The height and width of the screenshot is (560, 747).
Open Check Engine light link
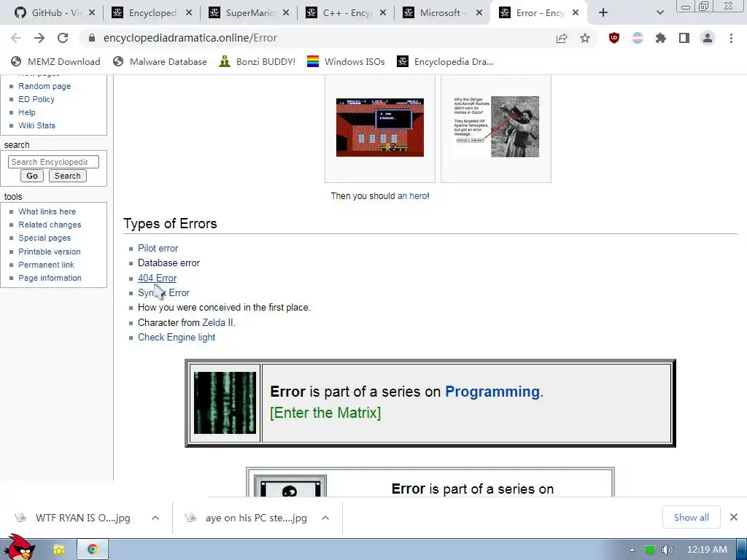(x=177, y=337)
